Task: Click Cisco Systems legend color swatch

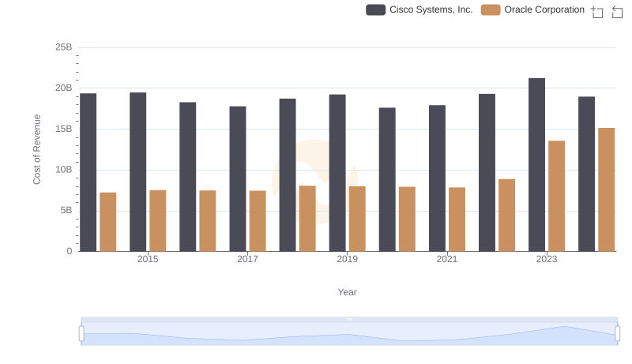Action: pyautogui.click(x=376, y=9)
